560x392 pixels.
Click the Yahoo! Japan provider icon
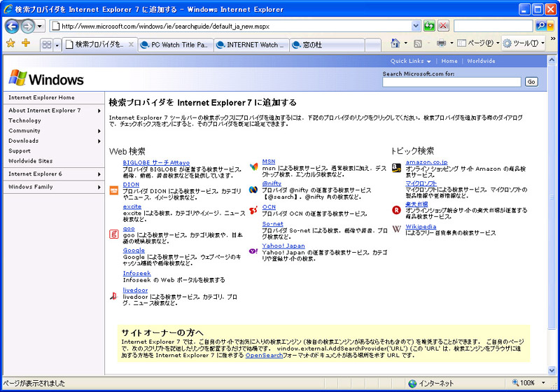(253, 251)
